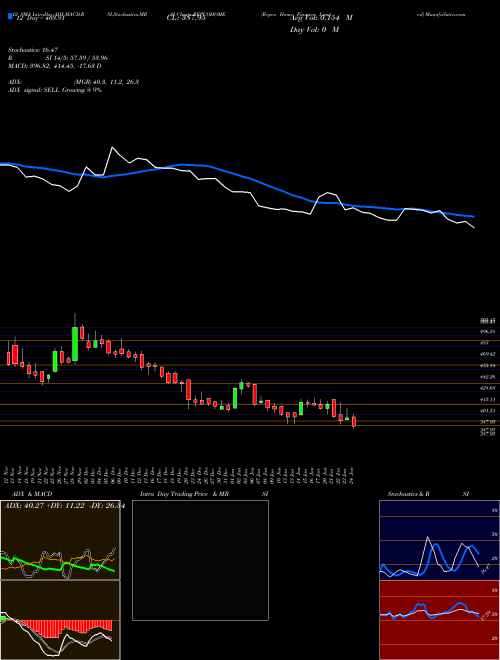Click the 442.26 price axis label
Viewport: 500px width, 660px height.
[x=488, y=377]
